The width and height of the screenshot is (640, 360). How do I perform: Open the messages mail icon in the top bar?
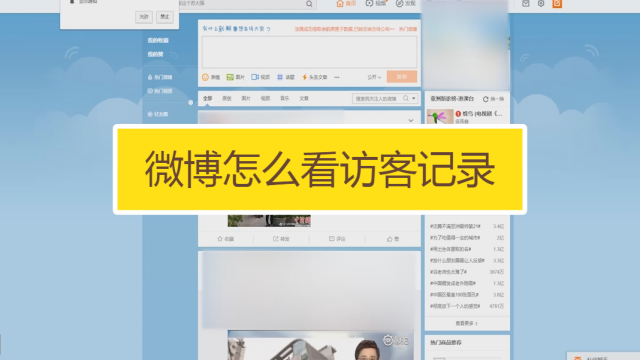[x=526, y=4]
